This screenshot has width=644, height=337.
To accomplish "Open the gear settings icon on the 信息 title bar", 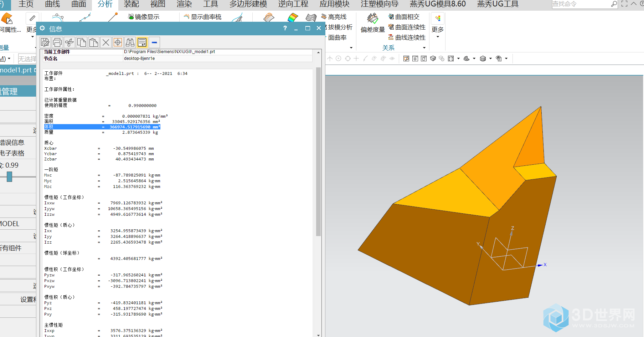I will click(x=42, y=28).
